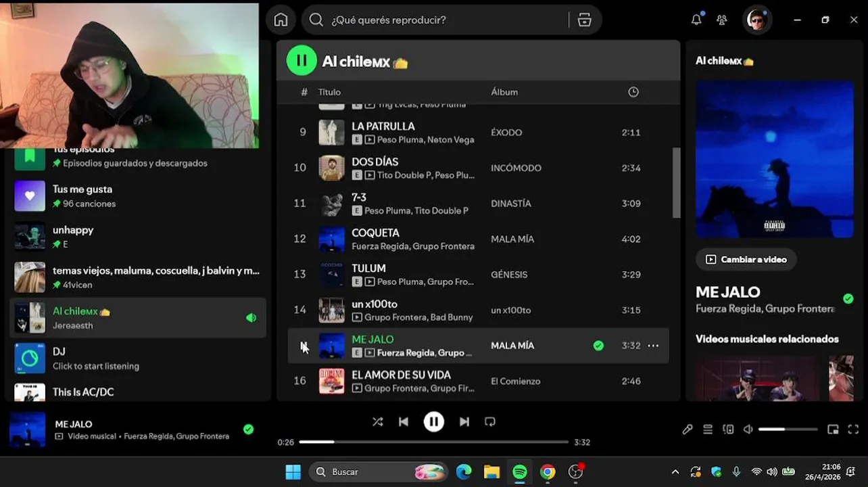Viewport: 868px width, 487px height.
Task: Open more options for ME JALO row
Action: coord(653,346)
